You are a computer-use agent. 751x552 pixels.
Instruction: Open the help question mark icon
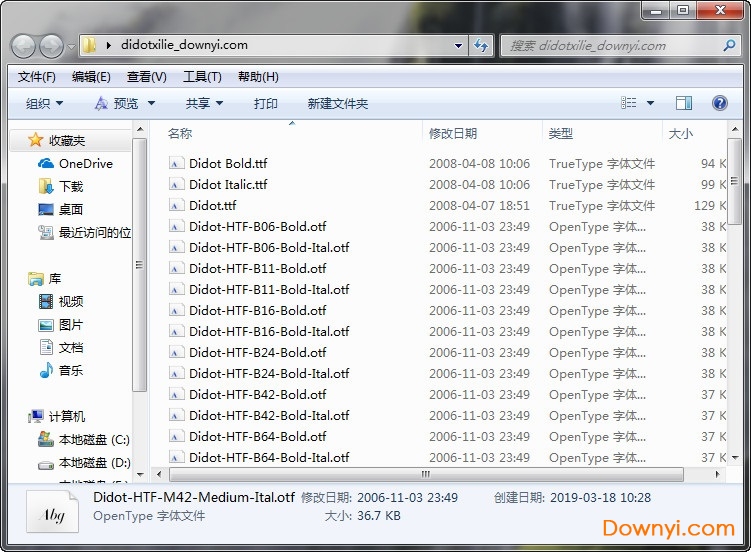tap(719, 103)
